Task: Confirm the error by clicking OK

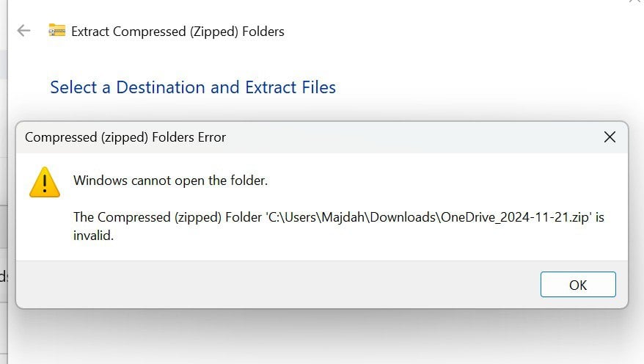Action: tap(578, 284)
